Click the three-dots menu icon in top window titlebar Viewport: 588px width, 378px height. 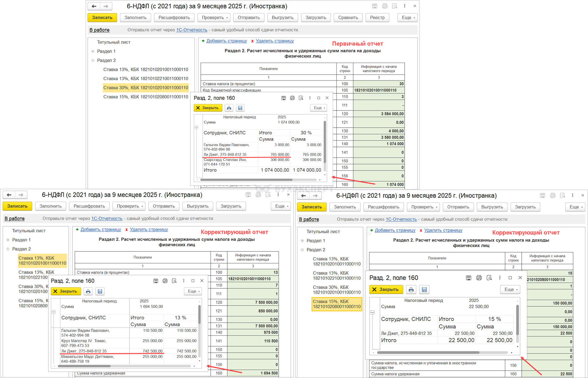pos(404,6)
